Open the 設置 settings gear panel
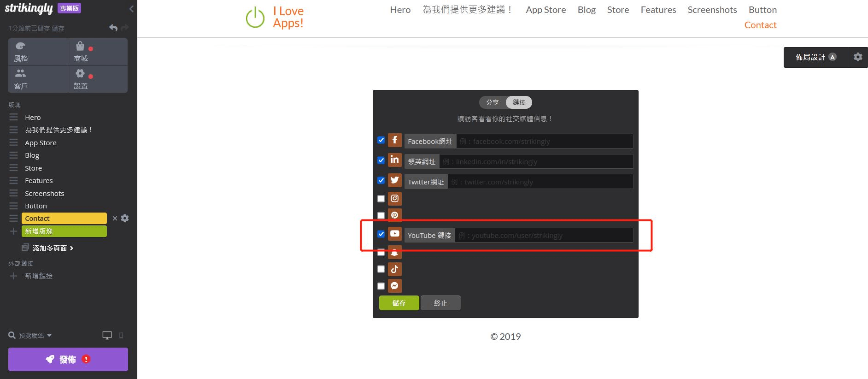This screenshot has height=379, width=868. [x=98, y=79]
